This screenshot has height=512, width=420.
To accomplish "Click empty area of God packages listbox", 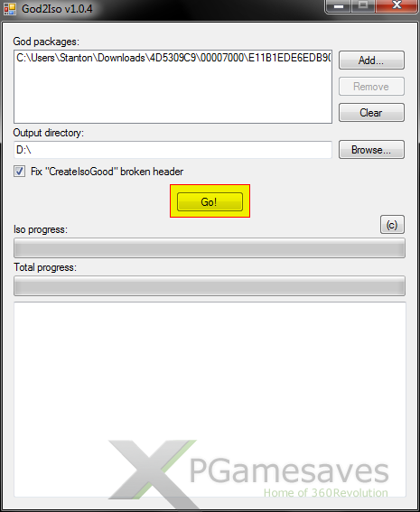I will tap(173, 95).
